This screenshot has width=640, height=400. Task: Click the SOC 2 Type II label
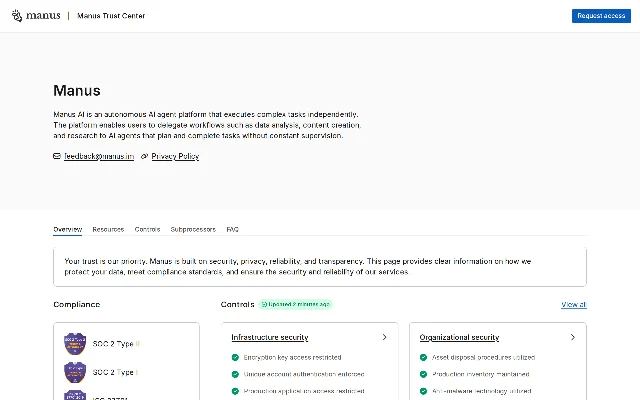pyautogui.click(x=116, y=344)
